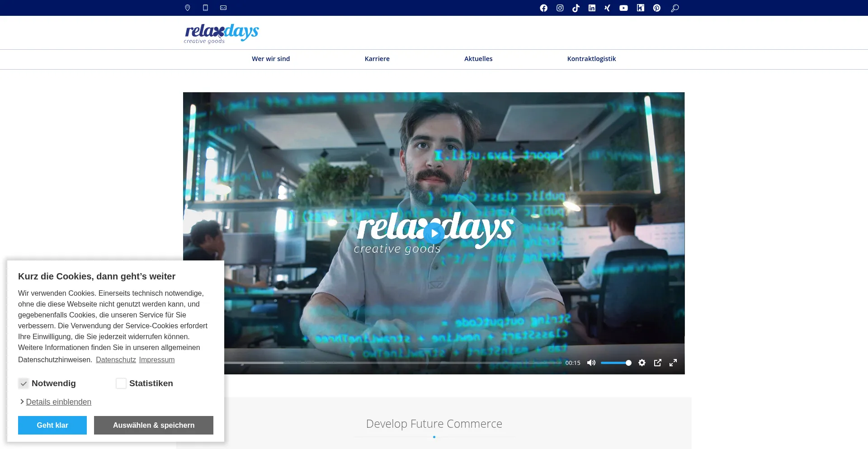Click the 00:15 video time display

coord(573,363)
